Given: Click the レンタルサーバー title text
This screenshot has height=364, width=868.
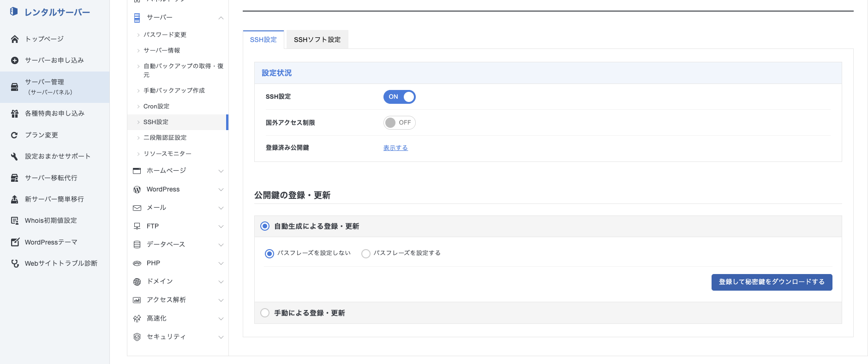Looking at the screenshot, I should (x=57, y=12).
